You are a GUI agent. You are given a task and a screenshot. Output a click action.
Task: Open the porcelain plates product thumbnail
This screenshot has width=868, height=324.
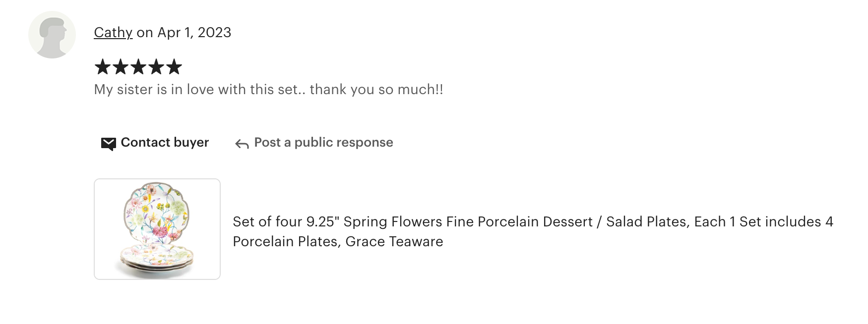point(157,229)
